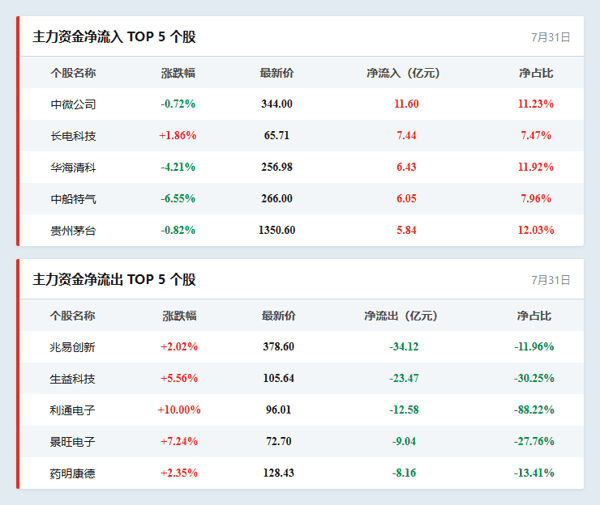The height and width of the screenshot is (505, 600).
Task: Click the 净流入（亿元）column header
Action: coord(403,73)
